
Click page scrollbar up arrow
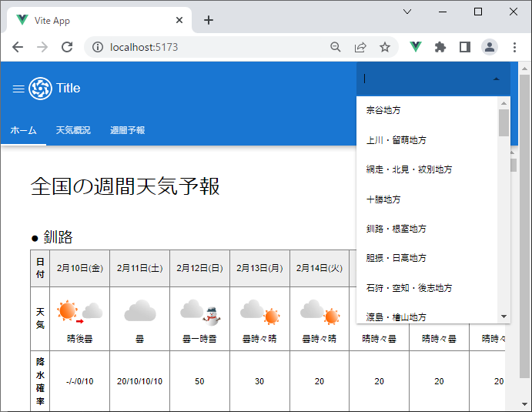[x=524, y=69]
